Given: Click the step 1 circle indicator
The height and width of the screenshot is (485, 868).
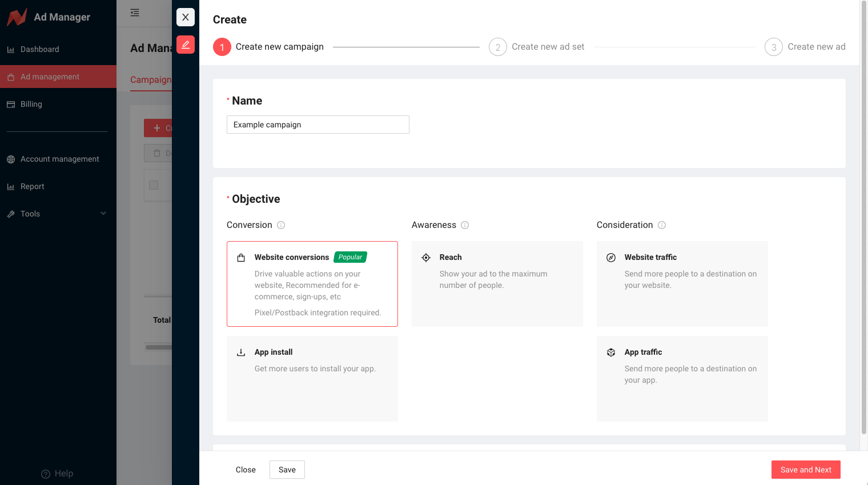Looking at the screenshot, I should click(x=222, y=47).
